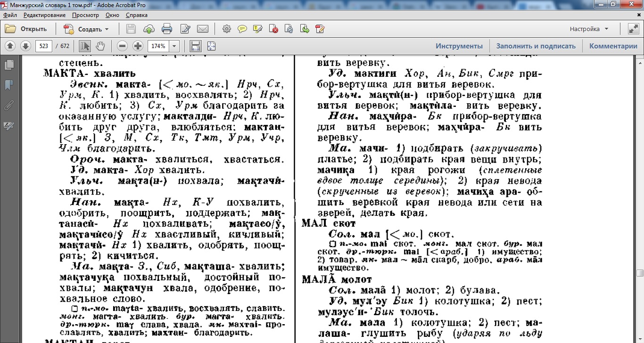
Task: Activate the text Select tool
Action: point(85,46)
